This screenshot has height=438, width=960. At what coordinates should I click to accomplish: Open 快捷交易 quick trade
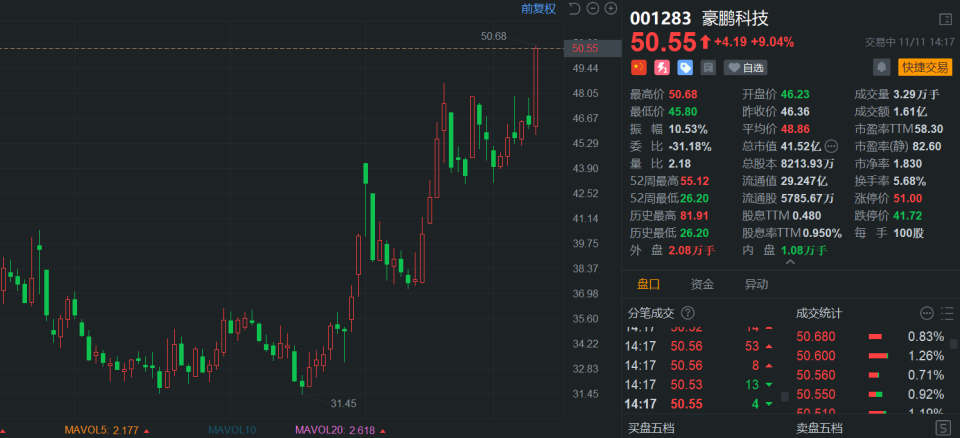coord(925,67)
